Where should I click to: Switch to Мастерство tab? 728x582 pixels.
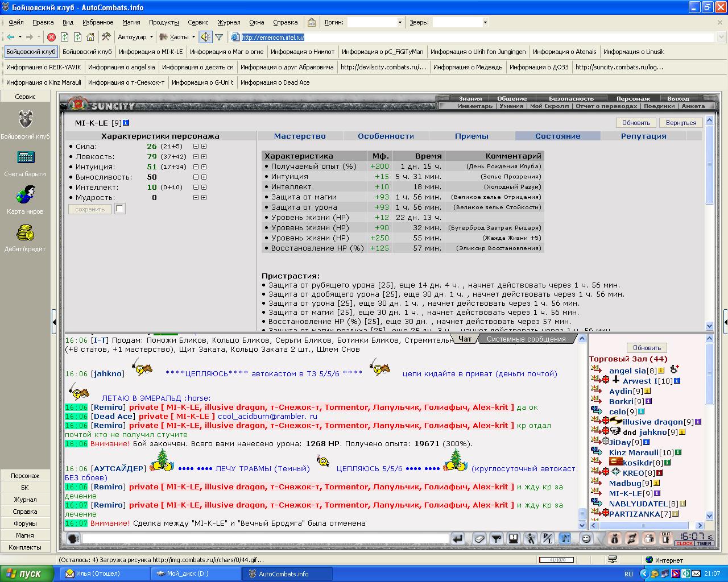click(300, 136)
